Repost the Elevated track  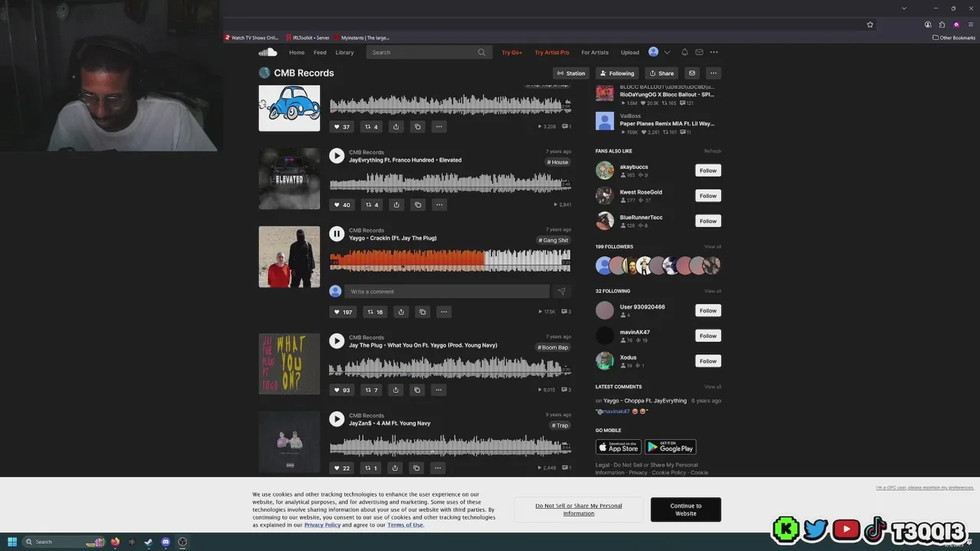pyautogui.click(x=371, y=204)
